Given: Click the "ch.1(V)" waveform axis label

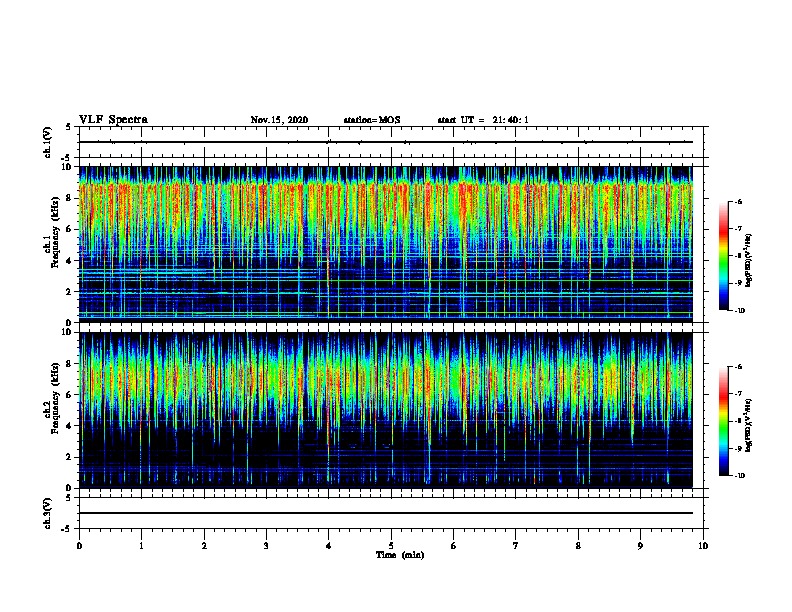Looking at the screenshot, I should [x=47, y=142].
